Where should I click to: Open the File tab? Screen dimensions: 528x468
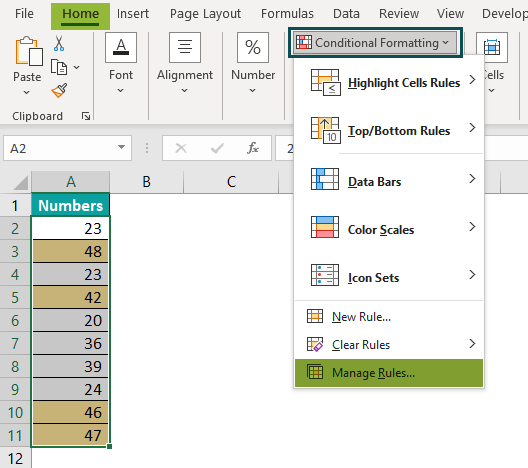(x=24, y=14)
